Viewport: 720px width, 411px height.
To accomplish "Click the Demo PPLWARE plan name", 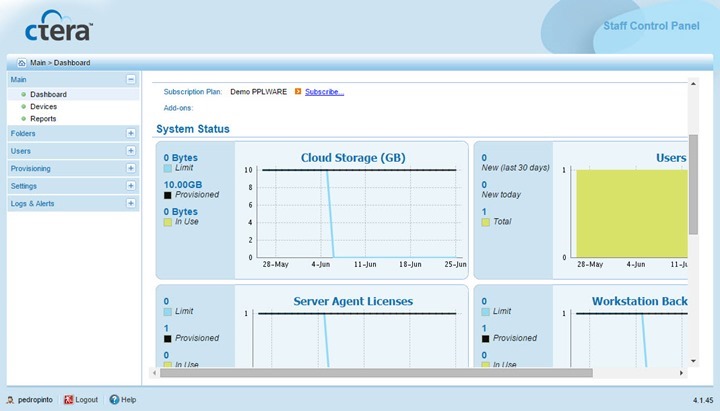I will coord(259,92).
